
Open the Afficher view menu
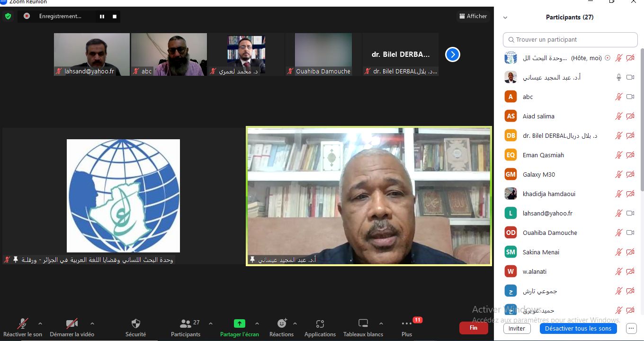point(473,16)
